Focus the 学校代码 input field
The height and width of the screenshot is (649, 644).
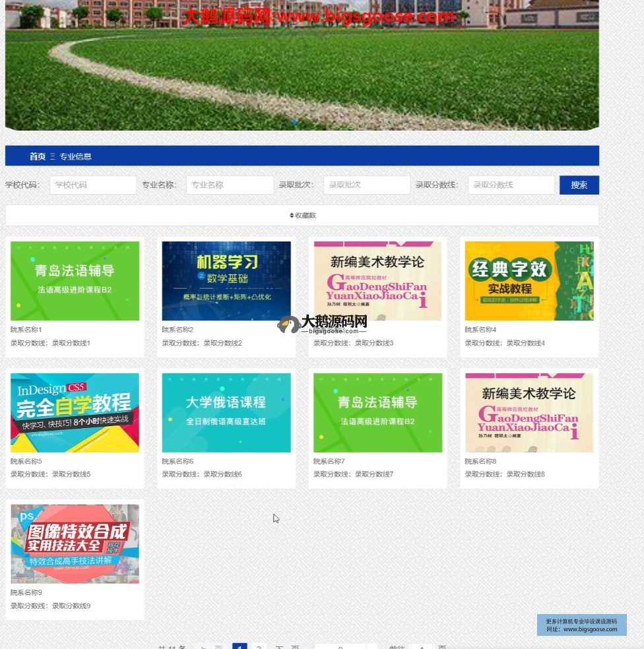pyautogui.click(x=93, y=185)
